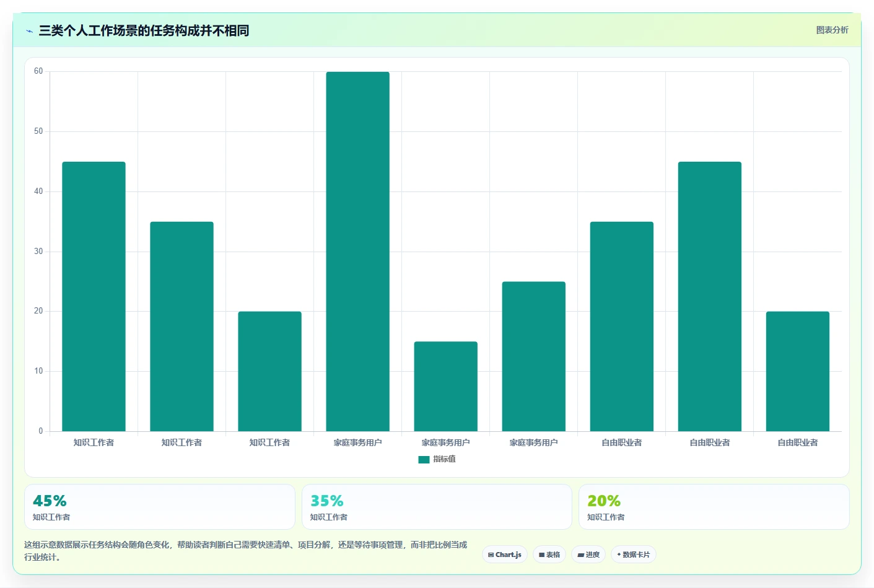Click the 知识工作者 bar with value 35
The image size is (874, 588).
pos(181,327)
